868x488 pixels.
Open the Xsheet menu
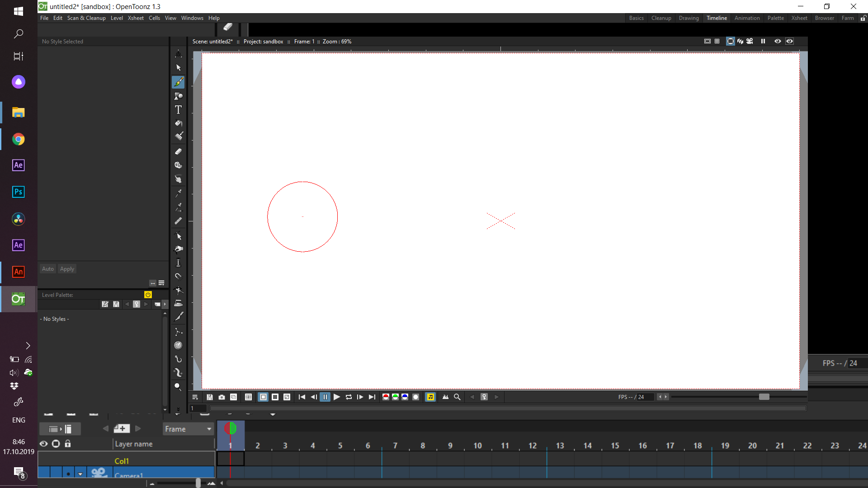pos(136,18)
